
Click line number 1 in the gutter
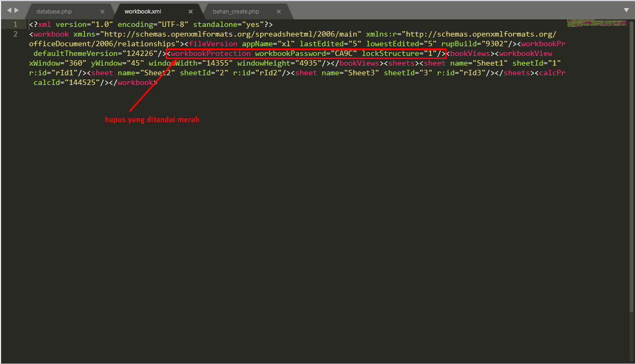pos(15,25)
